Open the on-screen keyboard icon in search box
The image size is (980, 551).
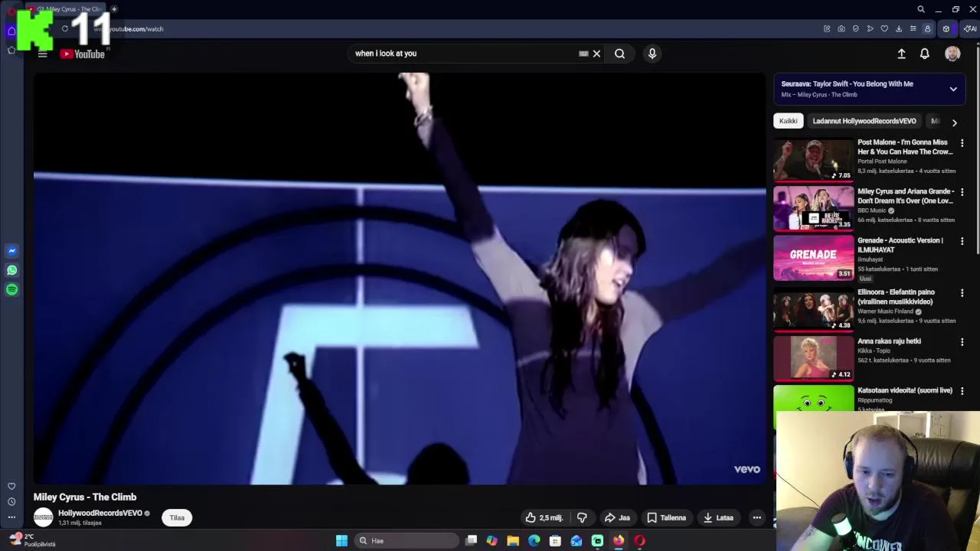(x=583, y=54)
